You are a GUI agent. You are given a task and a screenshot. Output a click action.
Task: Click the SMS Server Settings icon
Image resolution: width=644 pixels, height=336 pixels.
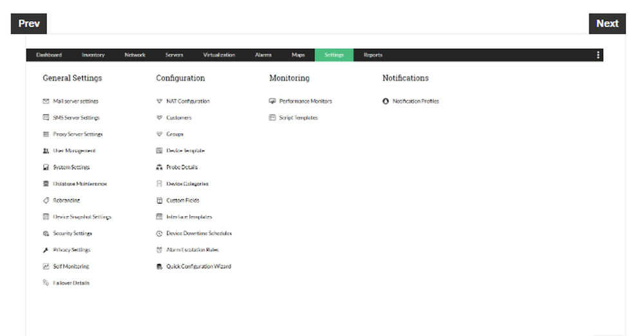point(46,118)
